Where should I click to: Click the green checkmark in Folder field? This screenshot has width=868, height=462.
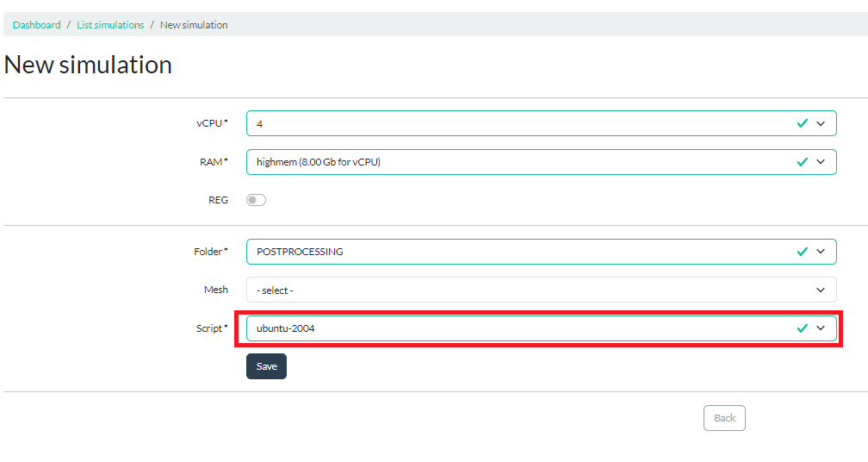[803, 252]
